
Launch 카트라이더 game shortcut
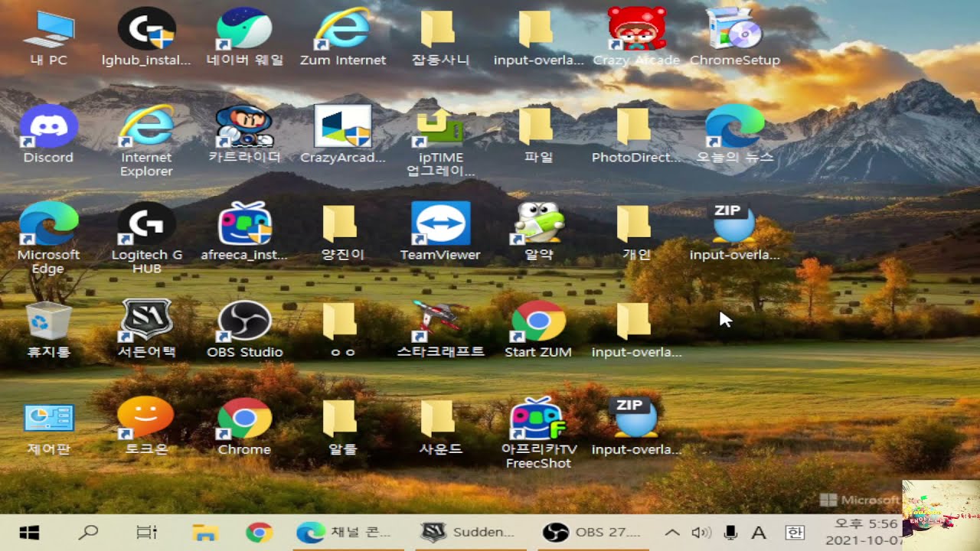coord(244,135)
